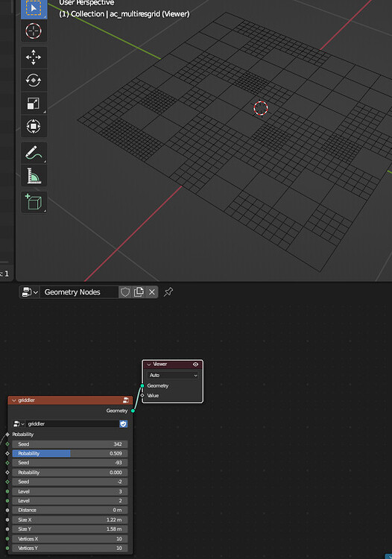
Task: Adjust the Probability 0.000 slider
Action: point(70,473)
